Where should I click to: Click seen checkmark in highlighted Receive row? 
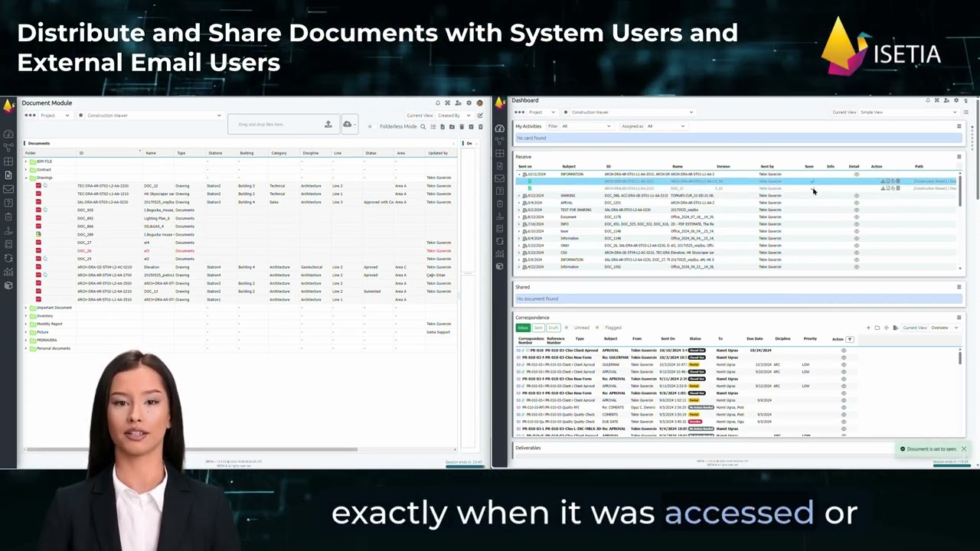812,181
